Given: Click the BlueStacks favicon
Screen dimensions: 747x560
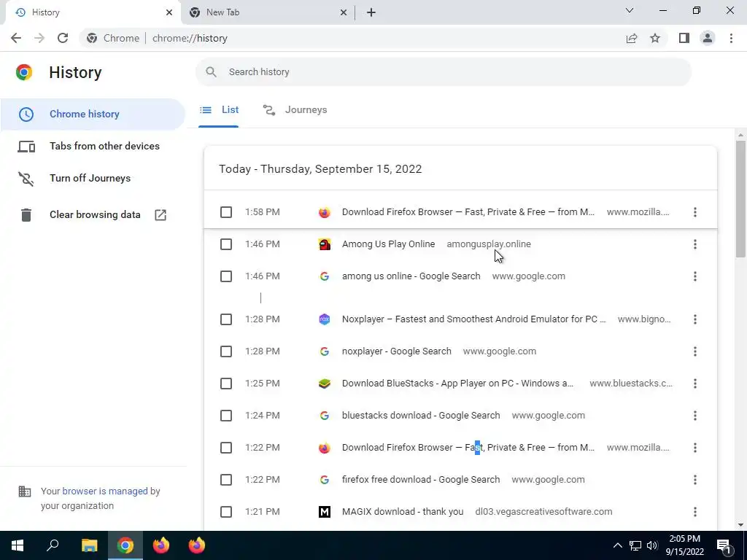Looking at the screenshot, I should [325, 384].
